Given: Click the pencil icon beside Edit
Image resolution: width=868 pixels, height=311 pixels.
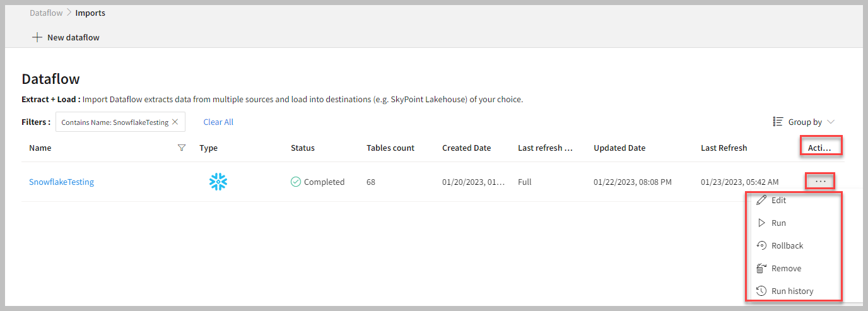Looking at the screenshot, I should click(x=761, y=200).
